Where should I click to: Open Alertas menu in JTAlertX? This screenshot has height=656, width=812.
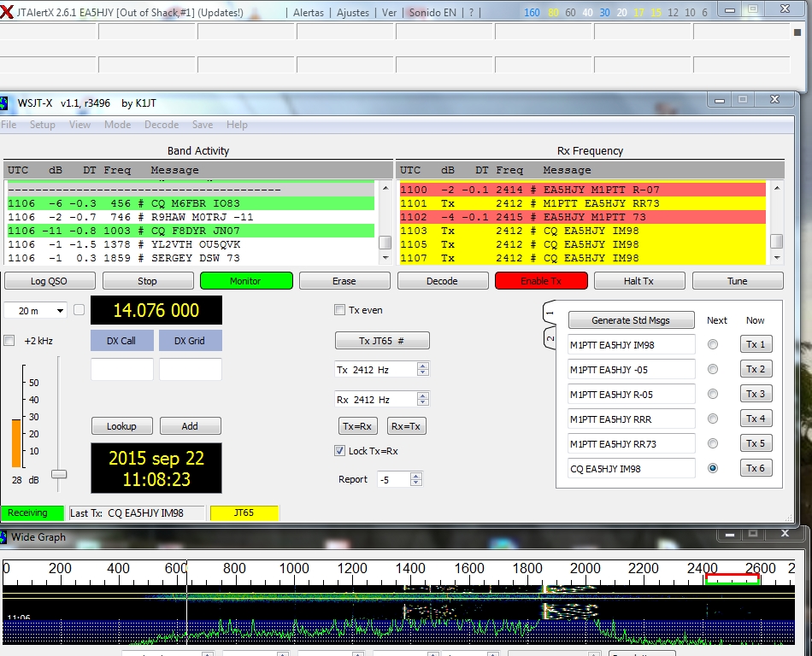[309, 13]
